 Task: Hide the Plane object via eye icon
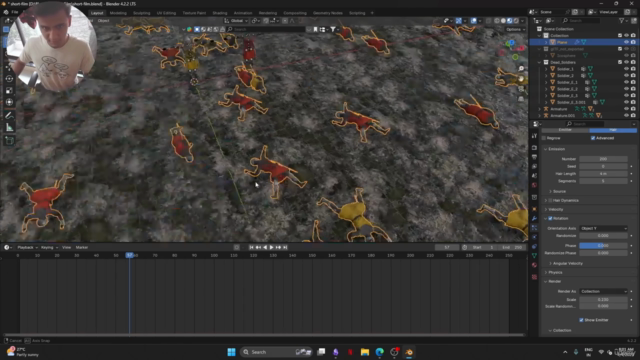[x=627, y=42]
